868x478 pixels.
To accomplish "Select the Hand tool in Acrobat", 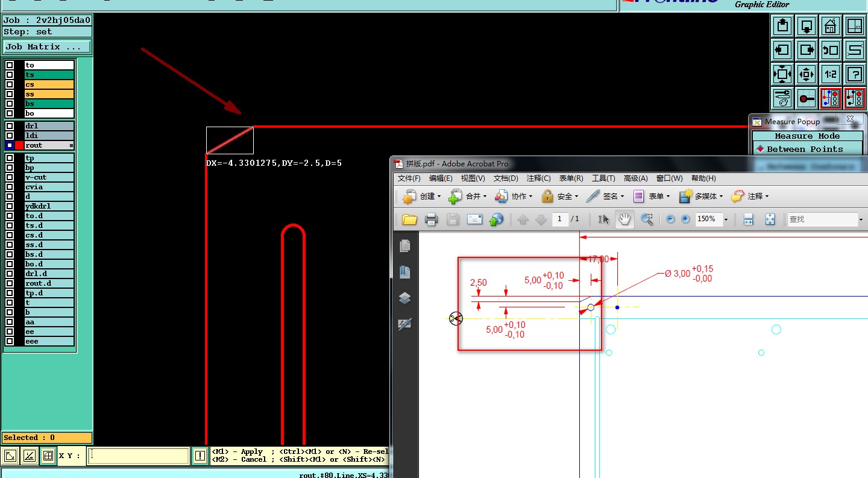I will pyautogui.click(x=625, y=219).
